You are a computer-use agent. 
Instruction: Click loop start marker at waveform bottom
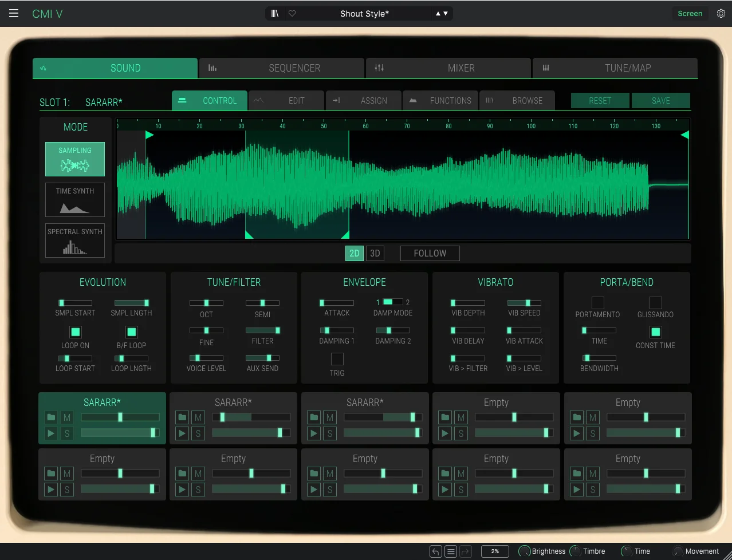pos(249,235)
